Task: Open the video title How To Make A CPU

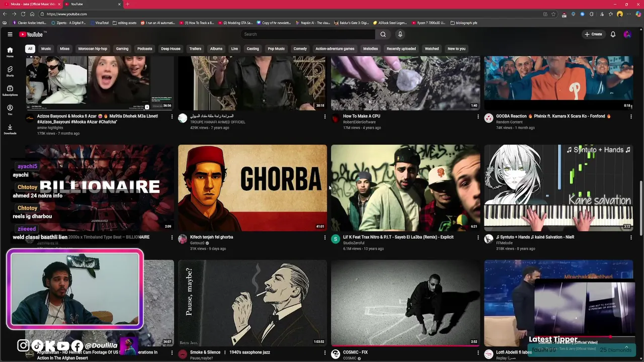Action: pyautogui.click(x=361, y=116)
